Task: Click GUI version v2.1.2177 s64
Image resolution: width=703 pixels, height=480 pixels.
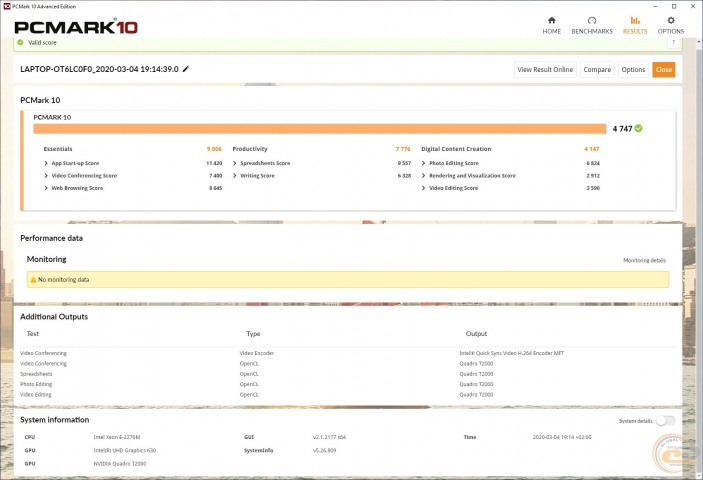Action: (x=329, y=437)
